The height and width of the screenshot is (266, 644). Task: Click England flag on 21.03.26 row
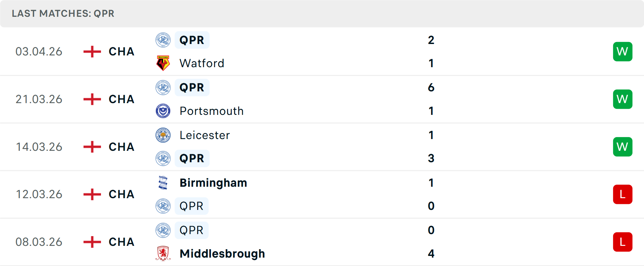(92, 99)
